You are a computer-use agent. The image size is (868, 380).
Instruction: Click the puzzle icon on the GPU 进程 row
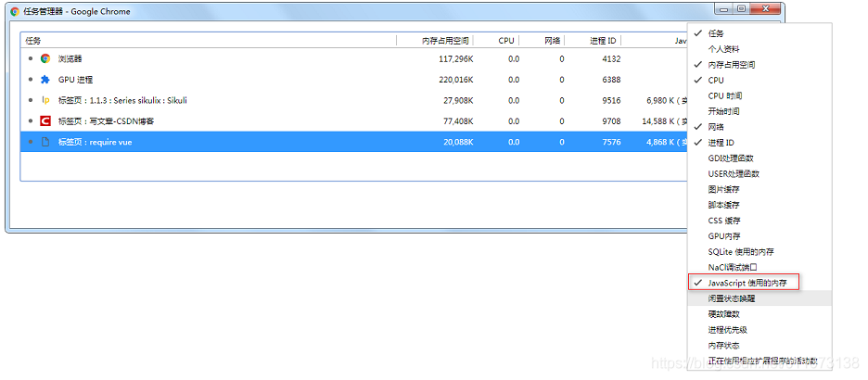[x=45, y=80]
